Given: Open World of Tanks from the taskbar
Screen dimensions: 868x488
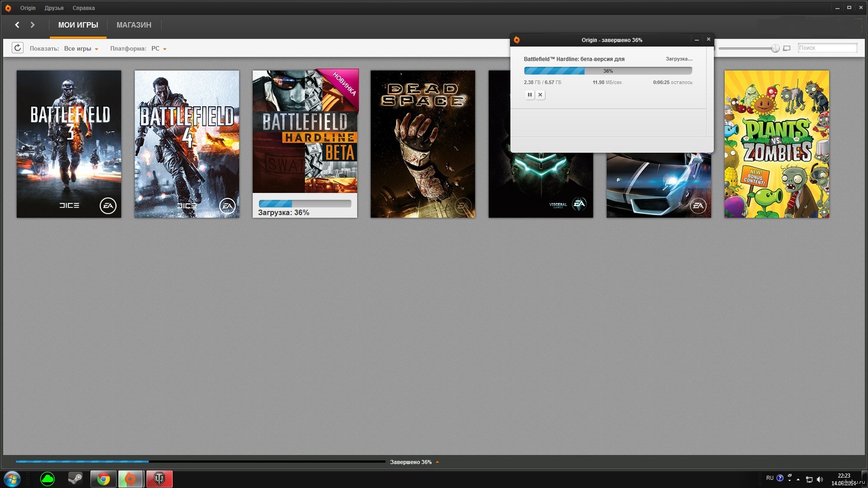Looking at the screenshot, I should (159, 479).
